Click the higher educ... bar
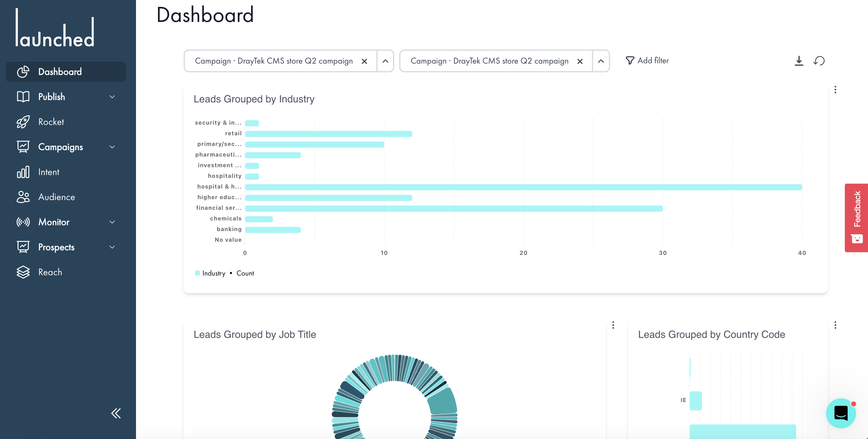 point(328,198)
